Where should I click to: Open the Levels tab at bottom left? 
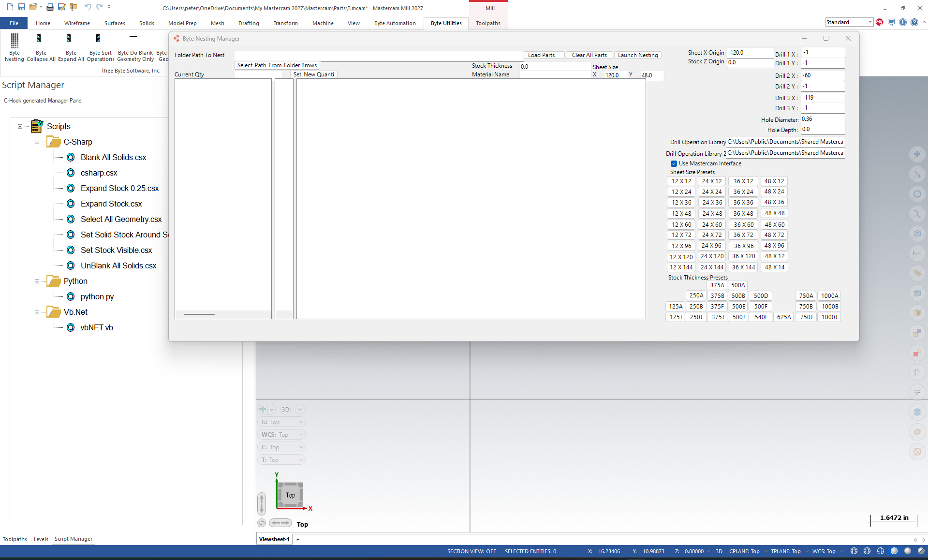click(x=41, y=539)
